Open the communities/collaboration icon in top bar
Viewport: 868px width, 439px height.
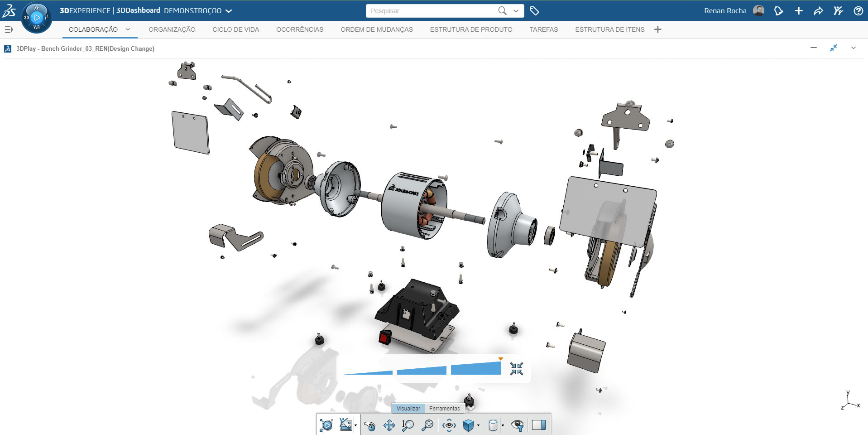pos(838,11)
